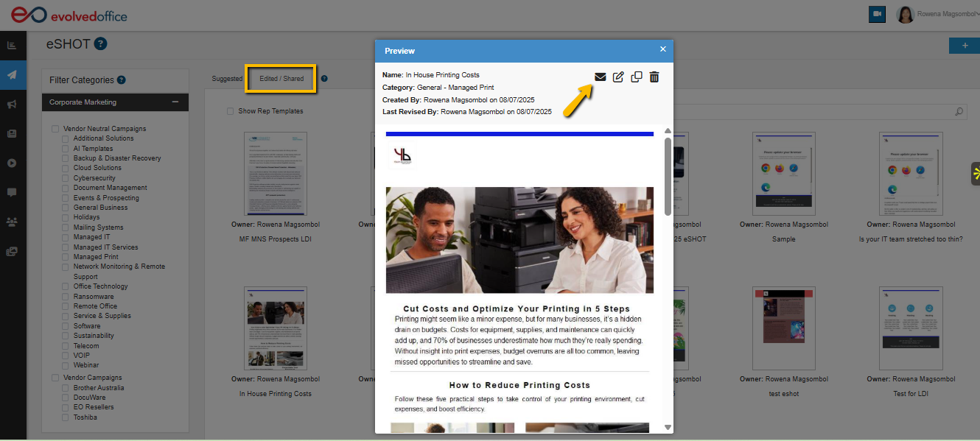
Task: Select the Edited / Shared tab
Action: coord(281,79)
